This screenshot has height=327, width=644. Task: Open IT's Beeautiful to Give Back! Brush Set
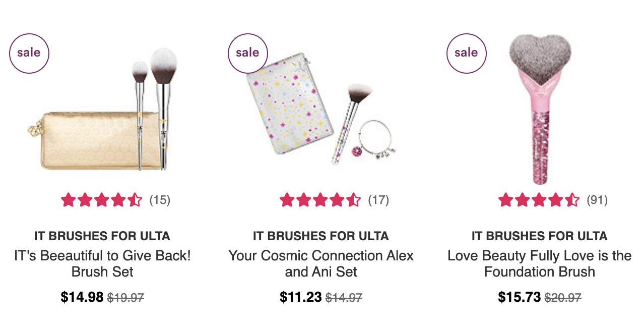pos(102,263)
